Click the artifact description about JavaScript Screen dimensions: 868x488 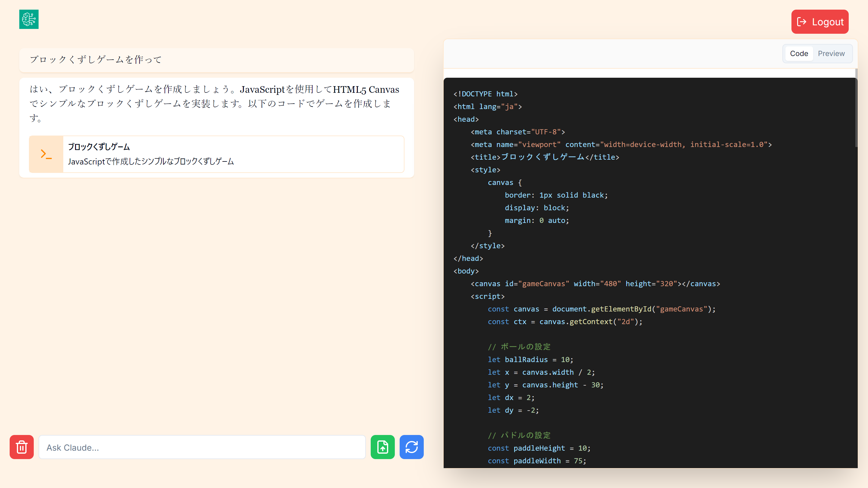151,161
